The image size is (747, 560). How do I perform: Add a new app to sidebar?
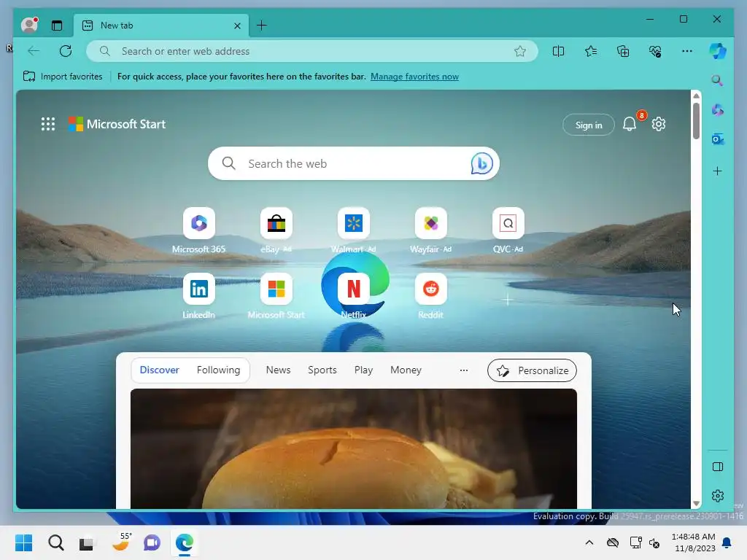point(718,171)
